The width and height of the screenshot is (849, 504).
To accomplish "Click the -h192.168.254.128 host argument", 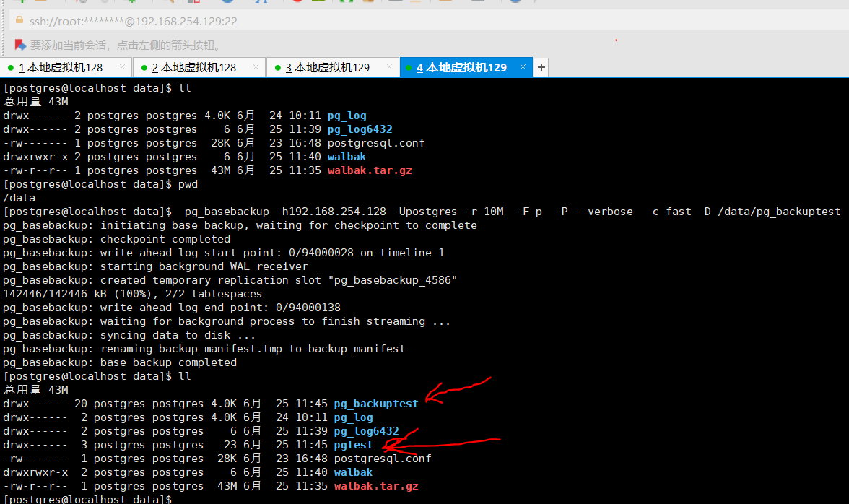I will pos(331,212).
